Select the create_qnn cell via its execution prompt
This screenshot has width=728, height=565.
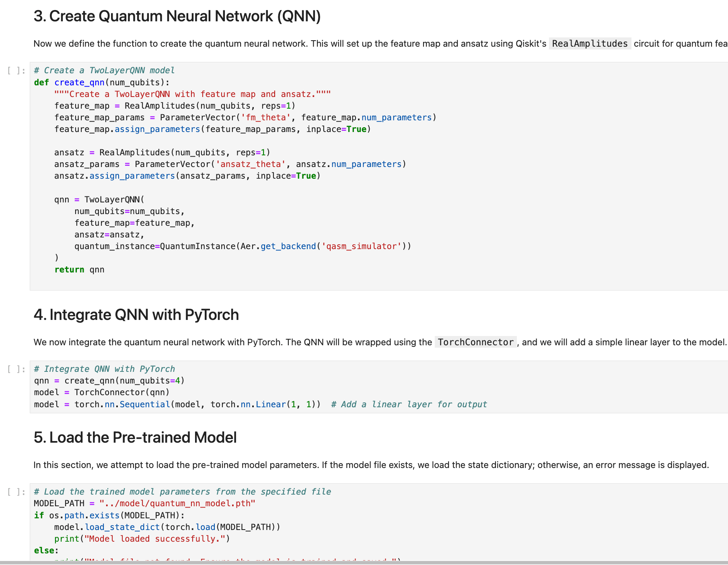(16, 71)
